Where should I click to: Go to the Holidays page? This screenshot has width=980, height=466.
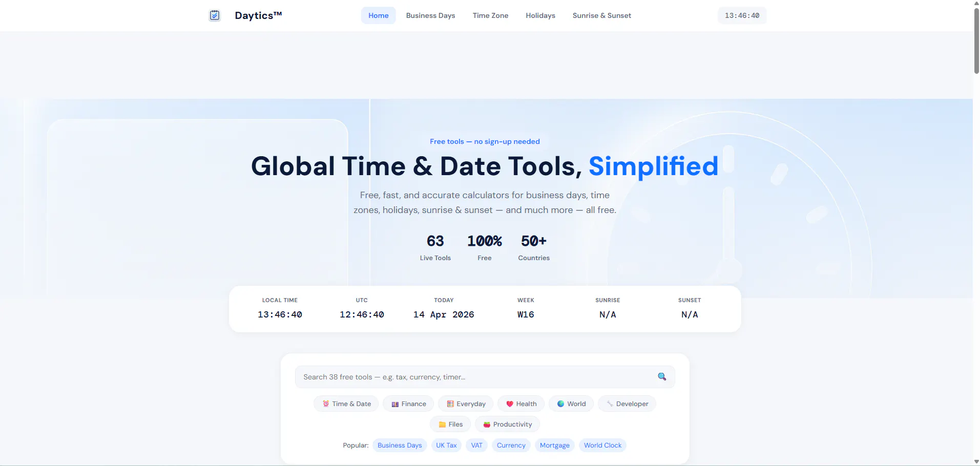click(540, 15)
